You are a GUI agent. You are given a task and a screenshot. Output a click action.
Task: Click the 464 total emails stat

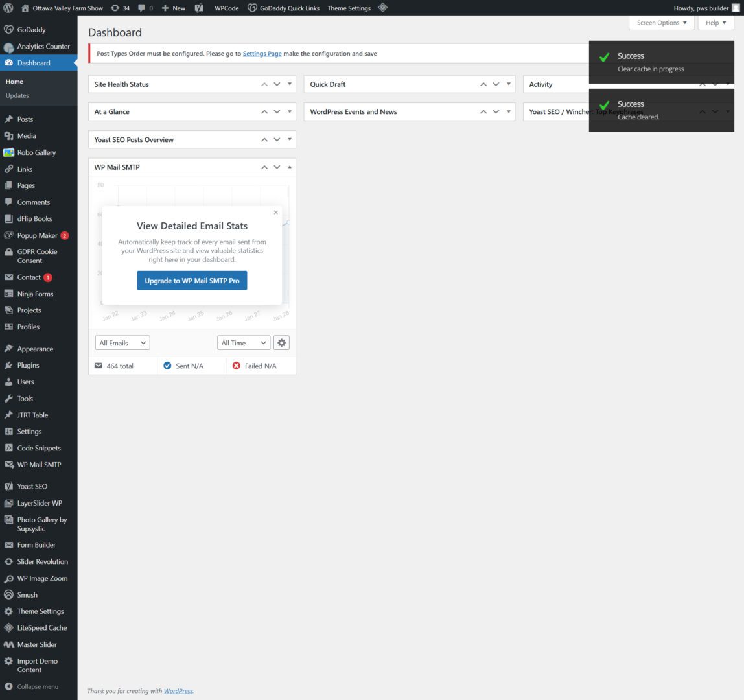[114, 366]
